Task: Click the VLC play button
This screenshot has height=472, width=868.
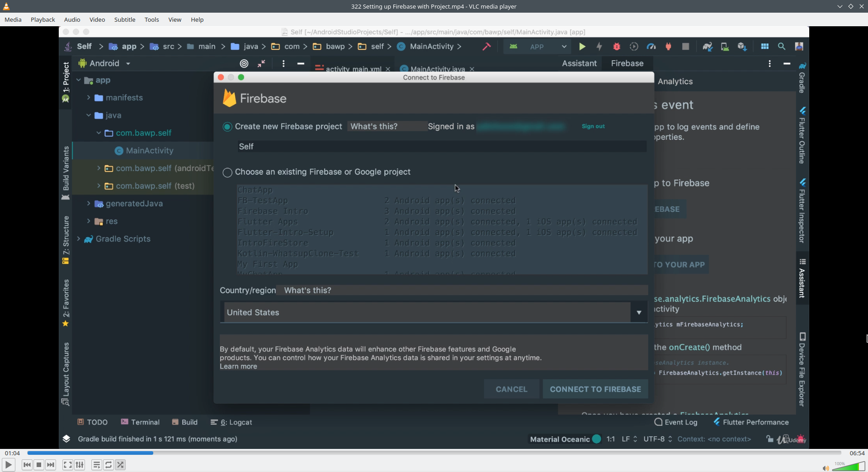Action: pos(8,465)
